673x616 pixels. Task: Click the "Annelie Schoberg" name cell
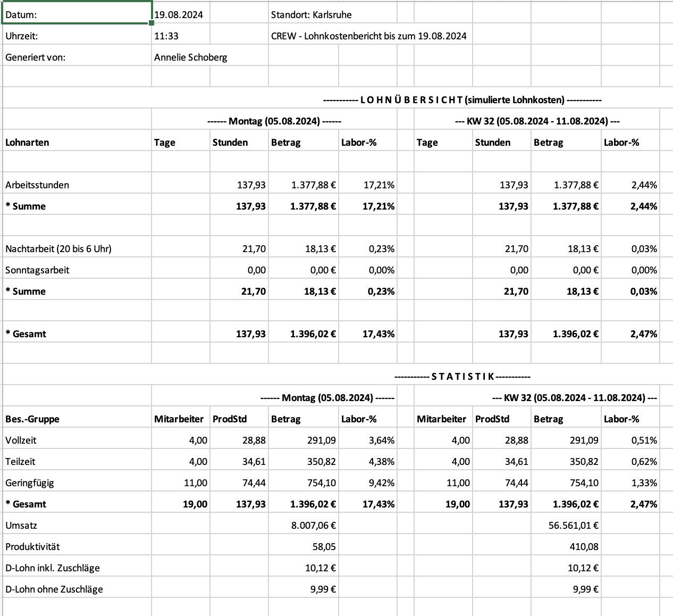pyautogui.click(x=190, y=57)
